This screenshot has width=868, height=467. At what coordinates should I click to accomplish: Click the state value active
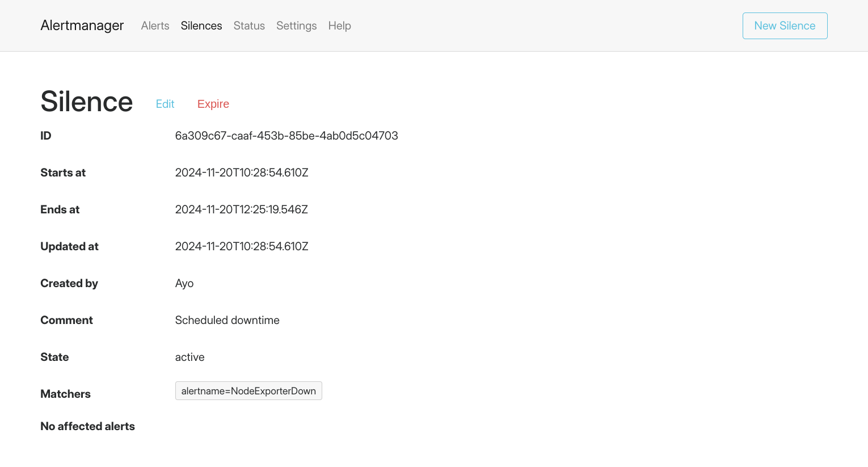pyautogui.click(x=189, y=357)
